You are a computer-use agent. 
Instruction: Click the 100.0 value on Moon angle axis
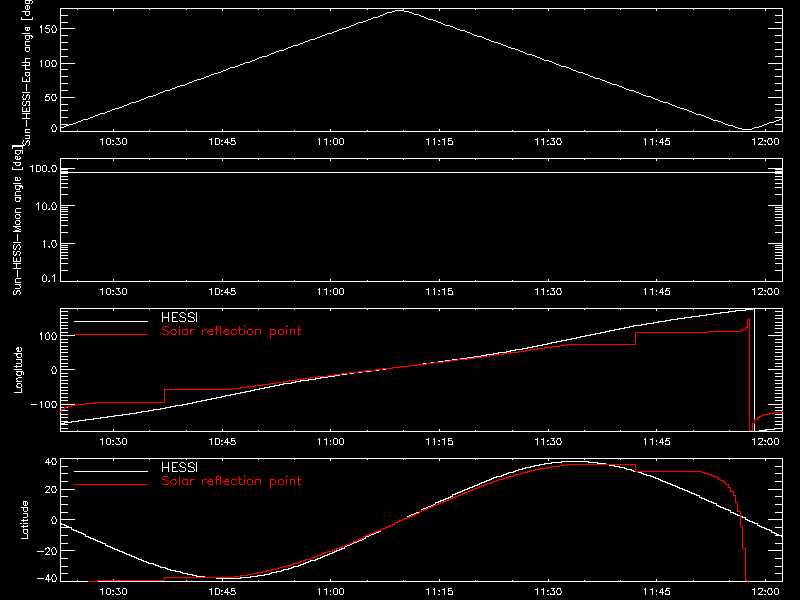pyautogui.click(x=43, y=169)
